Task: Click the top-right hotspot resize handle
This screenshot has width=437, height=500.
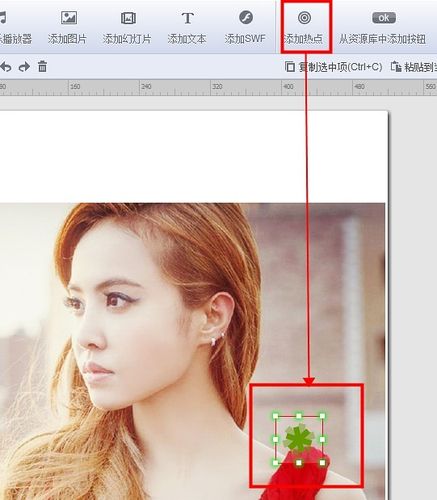Action: pos(322,416)
